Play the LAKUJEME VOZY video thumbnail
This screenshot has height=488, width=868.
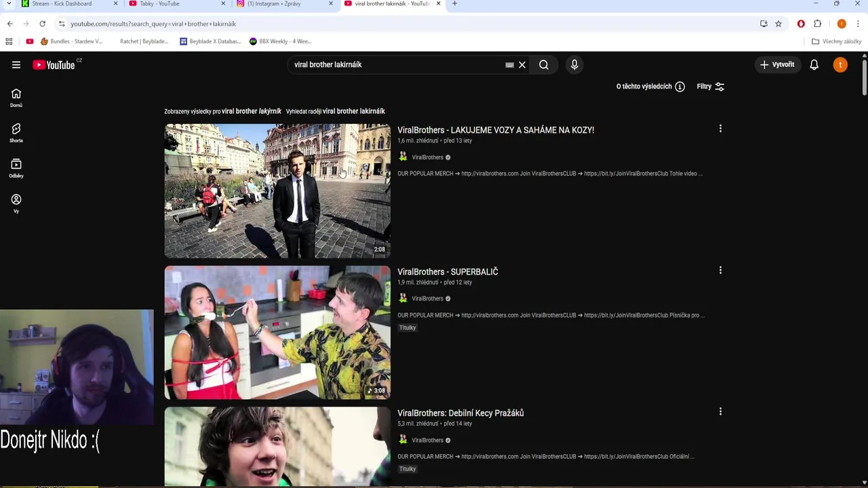coord(277,191)
